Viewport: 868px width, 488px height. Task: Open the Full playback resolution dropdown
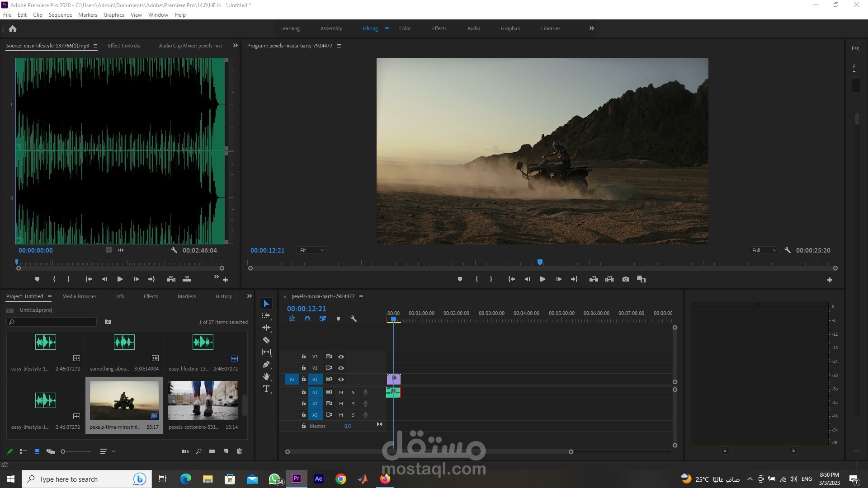(764, 250)
